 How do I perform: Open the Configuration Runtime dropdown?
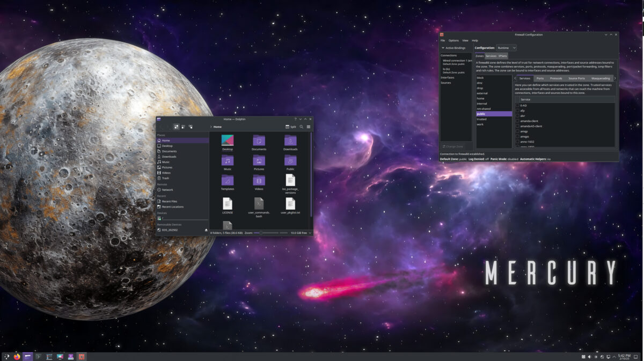(x=505, y=47)
